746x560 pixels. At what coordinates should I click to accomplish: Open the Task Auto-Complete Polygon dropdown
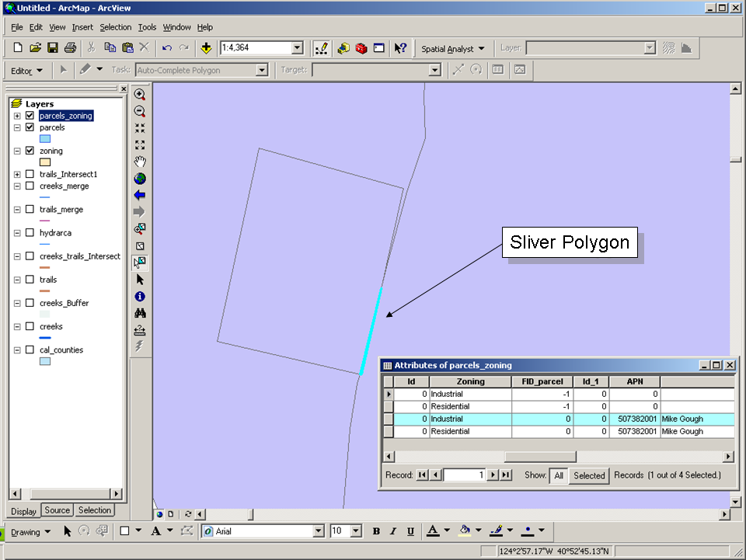[262, 71]
